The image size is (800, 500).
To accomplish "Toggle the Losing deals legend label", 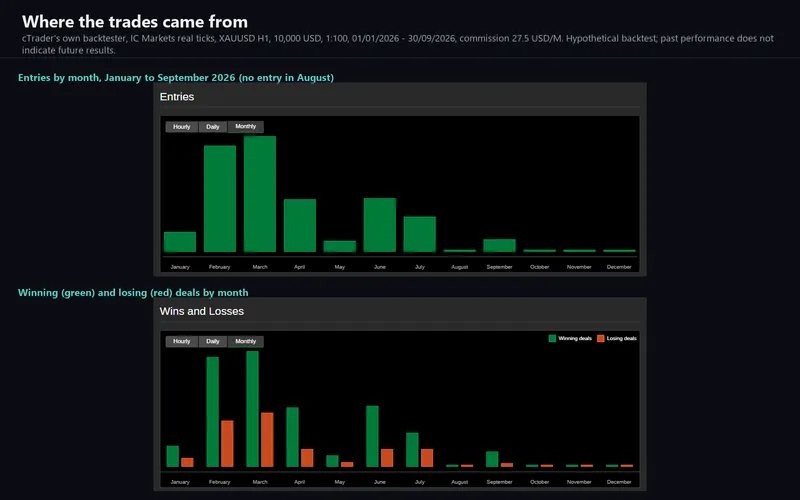I will (x=621, y=338).
